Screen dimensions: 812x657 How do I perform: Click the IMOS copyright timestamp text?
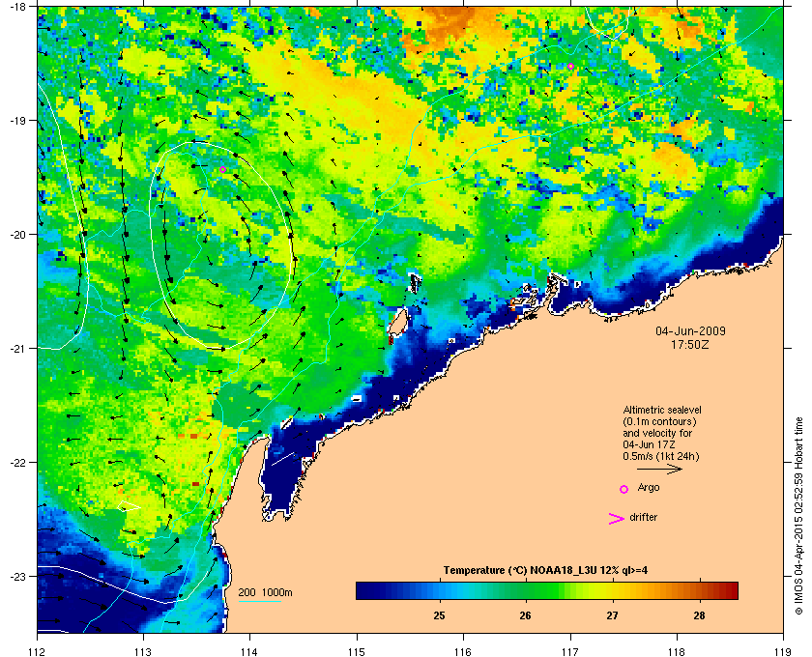[x=798, y=517]
